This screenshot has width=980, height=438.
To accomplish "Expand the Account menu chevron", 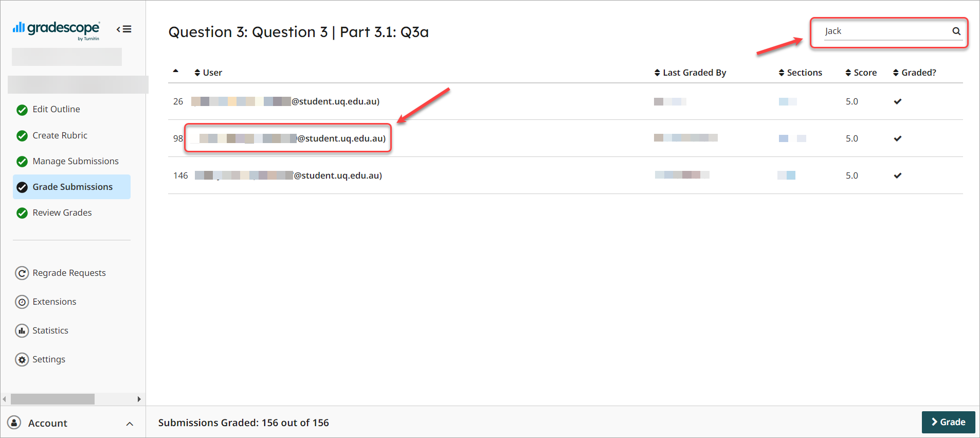I will tap(130, 424).
